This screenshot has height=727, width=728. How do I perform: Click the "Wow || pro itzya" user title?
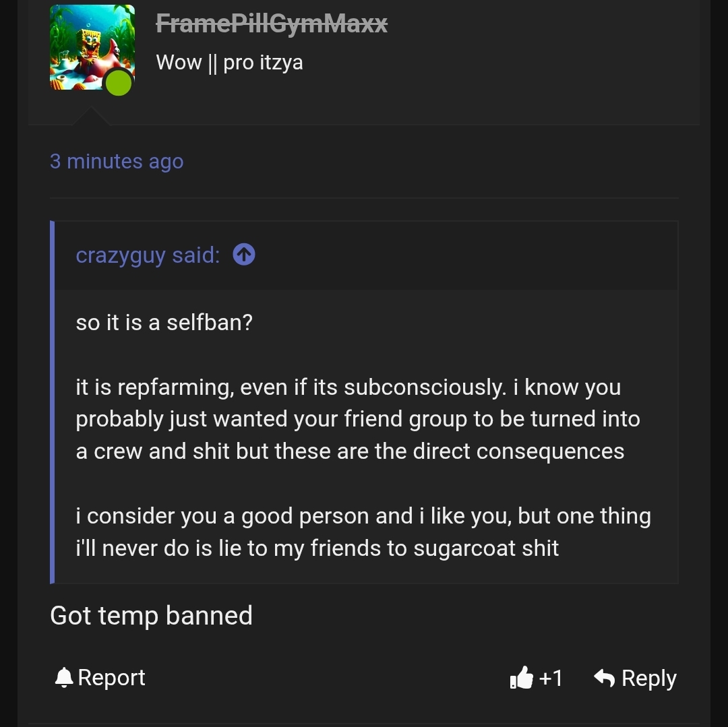229,63
